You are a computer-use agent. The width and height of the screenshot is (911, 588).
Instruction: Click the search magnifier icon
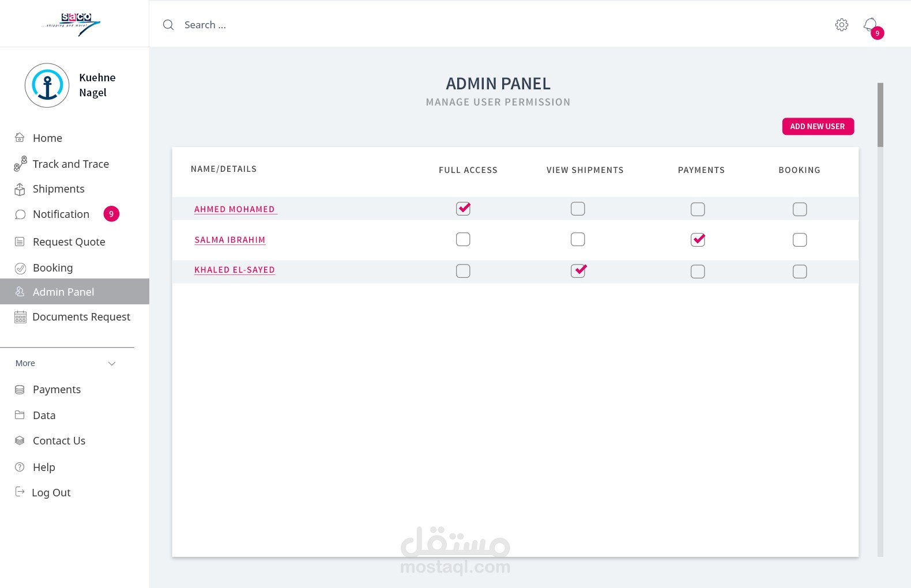[168, 25]
